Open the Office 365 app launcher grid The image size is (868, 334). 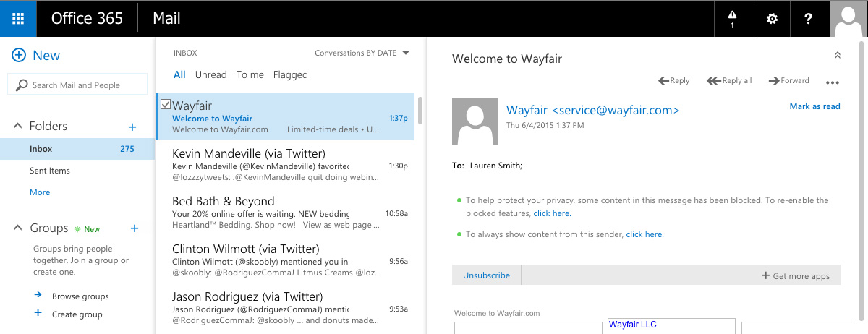tap(18, 19)
